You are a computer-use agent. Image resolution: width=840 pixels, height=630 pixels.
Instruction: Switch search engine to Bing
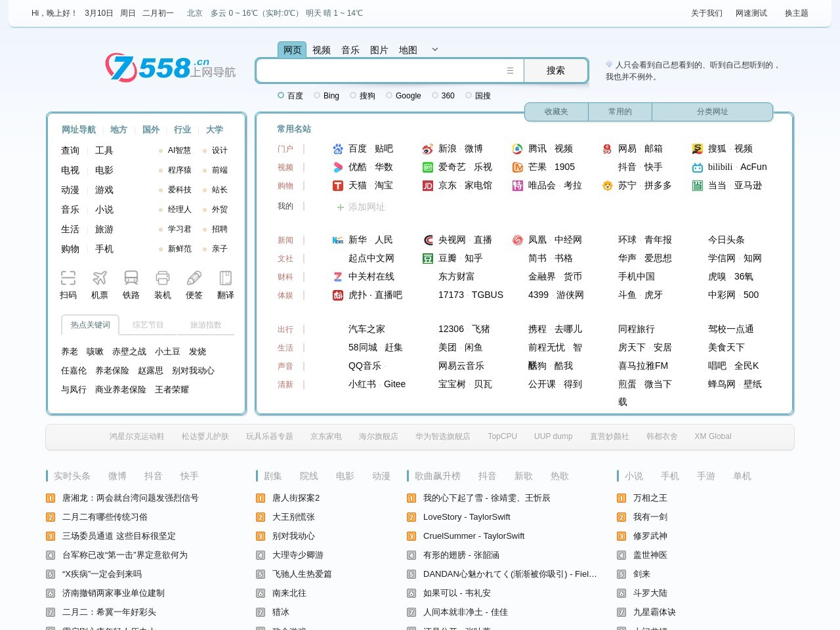pos(316,95)
